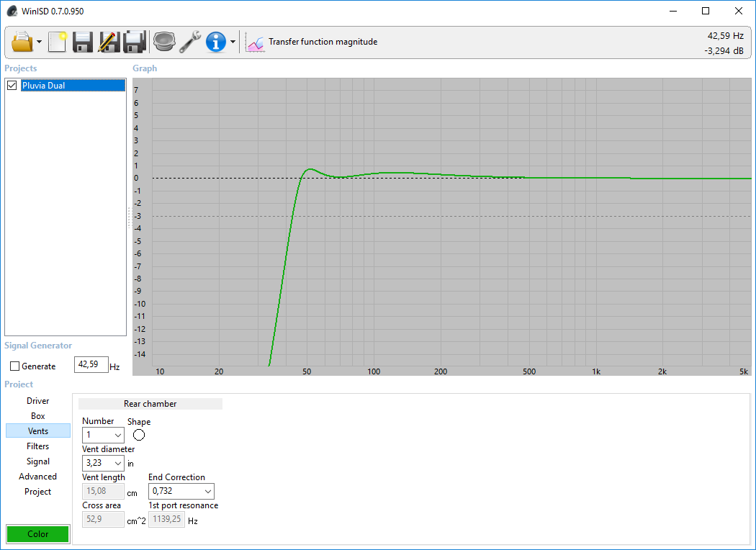Open options with the wrench icon
The width and height of the screenshot is (756, 550).
tap(190, 42)
